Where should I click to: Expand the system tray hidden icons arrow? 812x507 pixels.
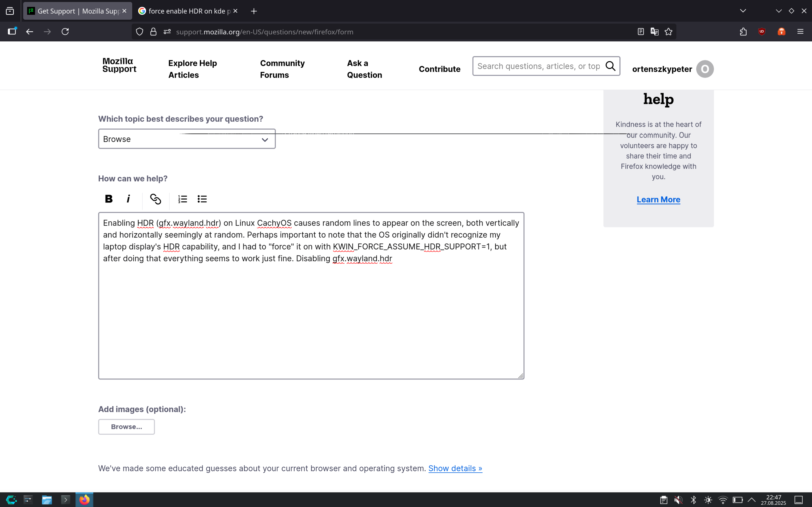click(752, 500)
